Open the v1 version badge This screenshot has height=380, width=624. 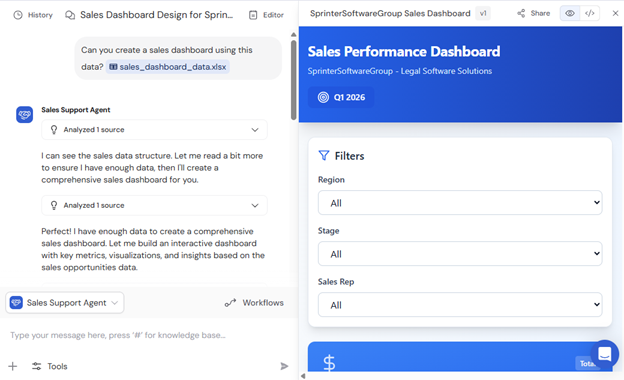[x=483, y=14]
